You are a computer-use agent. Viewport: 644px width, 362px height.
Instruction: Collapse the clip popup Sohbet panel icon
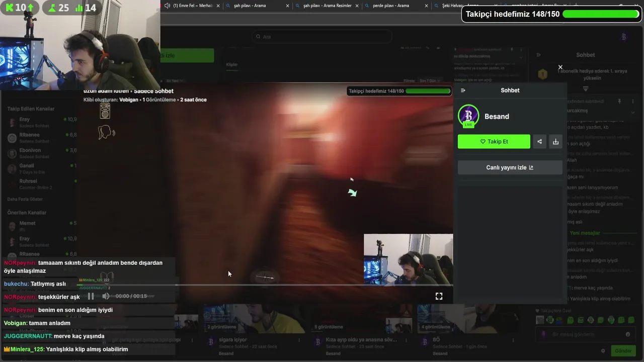[x=463, y=90]
